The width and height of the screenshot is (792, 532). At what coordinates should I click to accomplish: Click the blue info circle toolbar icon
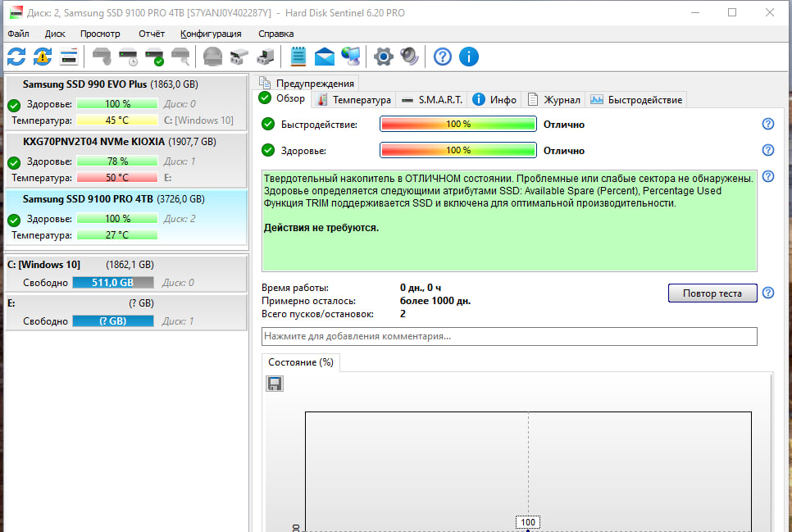click(x=469, y=57)
